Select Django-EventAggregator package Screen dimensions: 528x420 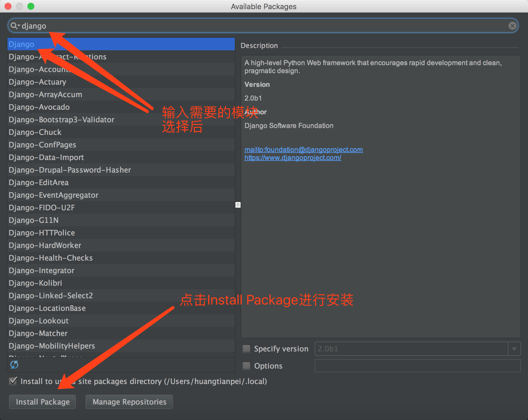pos(121,195)
